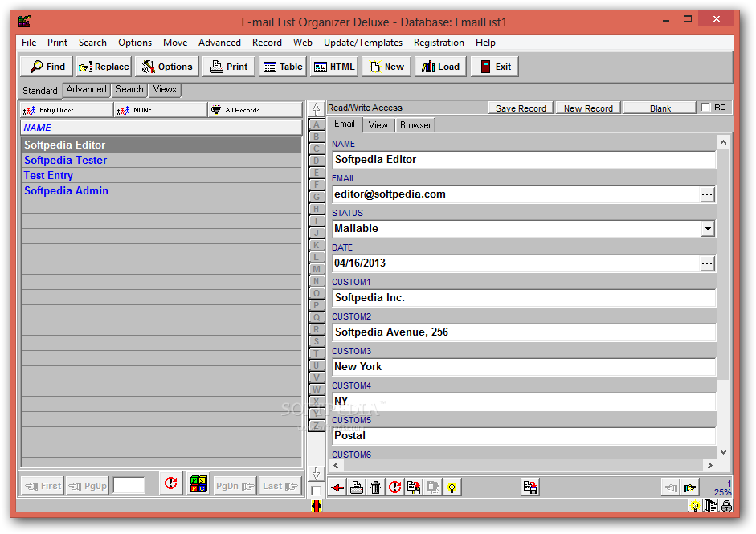Select the Advanced tab below toolbar
The height and width of the screenshot is (534, 756).
pyautogui.click(x=86, y=89)
